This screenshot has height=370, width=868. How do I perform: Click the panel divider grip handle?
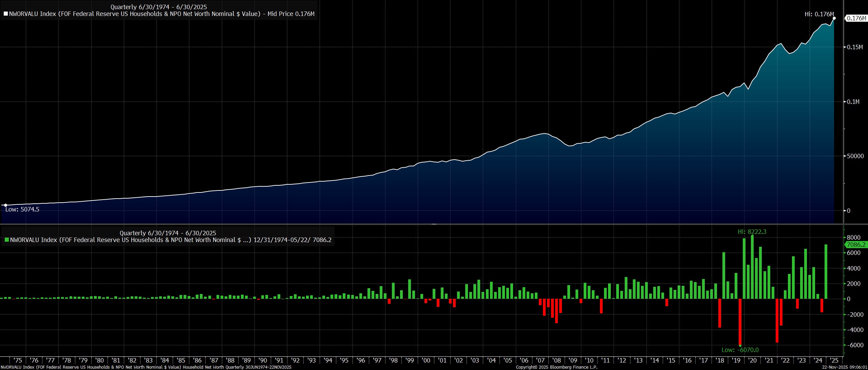coord(434,224)
